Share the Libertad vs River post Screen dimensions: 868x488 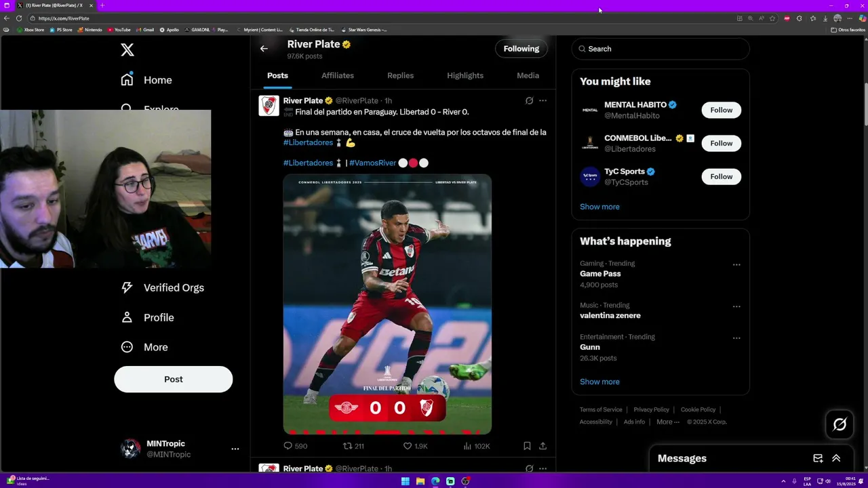(542, 446)
